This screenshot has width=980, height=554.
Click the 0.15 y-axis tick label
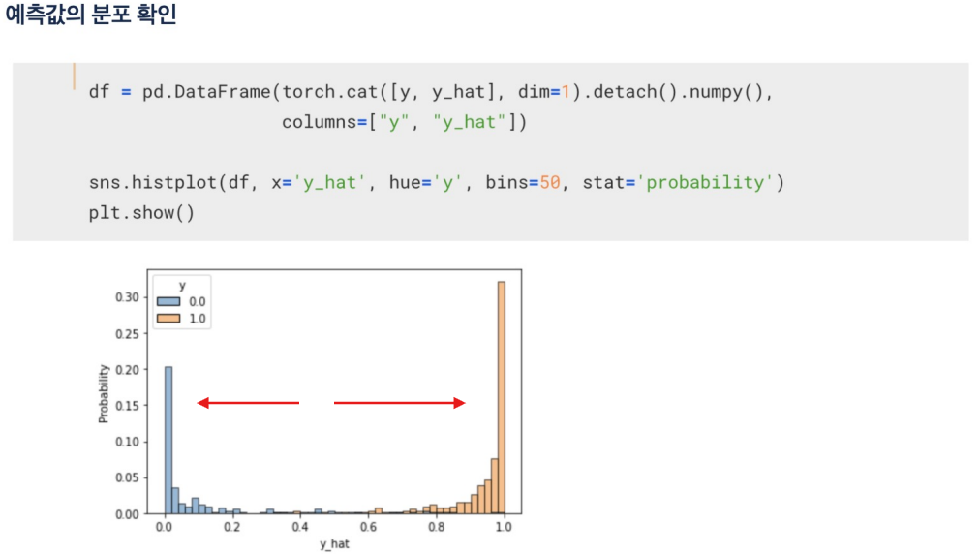pos(127,406)
